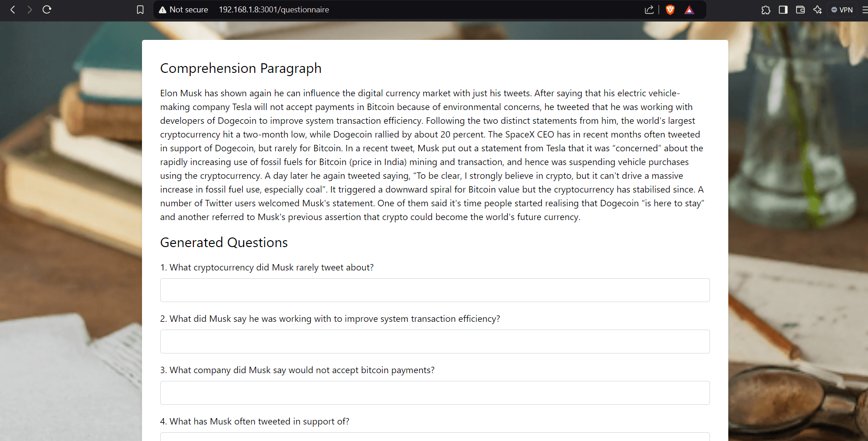
Task: Focus the answer box for question 2
Action: pyautogui.click(x=435, y=342)
